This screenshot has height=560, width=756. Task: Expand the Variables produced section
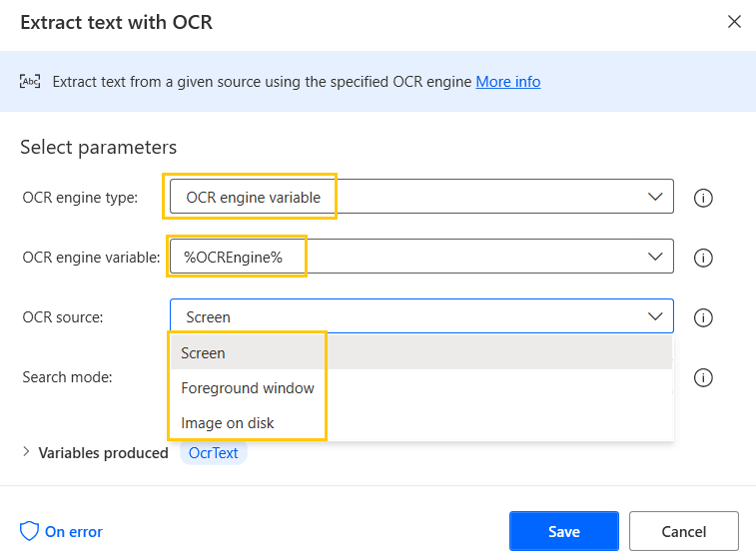[x=26, y=453]
